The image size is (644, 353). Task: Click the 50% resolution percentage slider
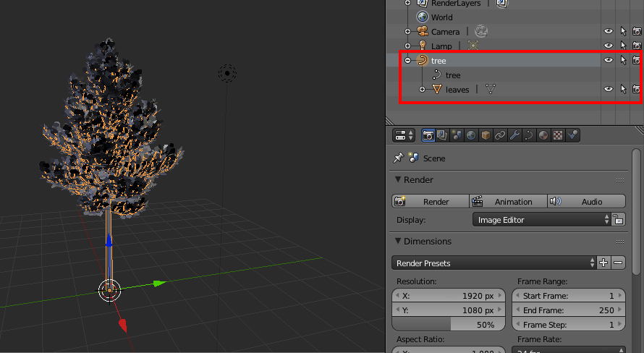[x=449, y=325]
